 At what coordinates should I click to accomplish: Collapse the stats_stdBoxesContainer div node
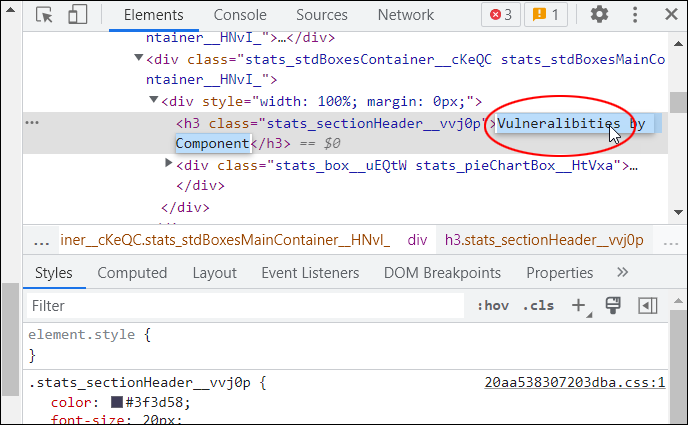139,57
